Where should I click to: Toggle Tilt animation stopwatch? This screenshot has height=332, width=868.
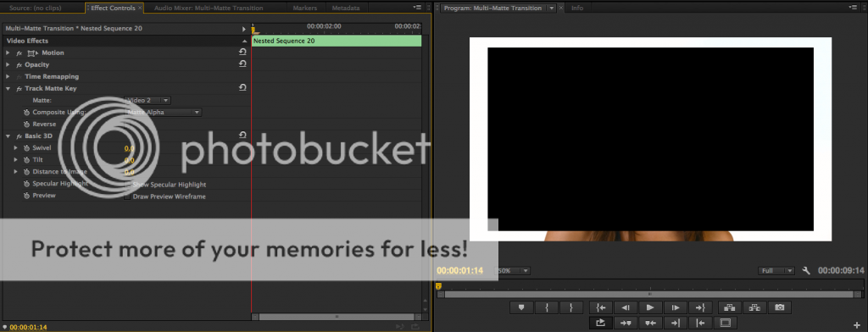tap(26, 159)
